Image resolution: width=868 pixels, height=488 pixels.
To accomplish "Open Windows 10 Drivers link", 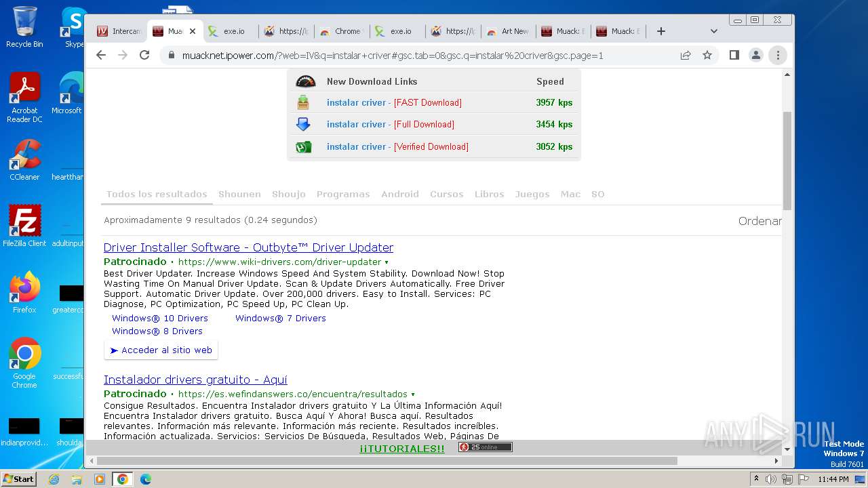I will point(160,318).
